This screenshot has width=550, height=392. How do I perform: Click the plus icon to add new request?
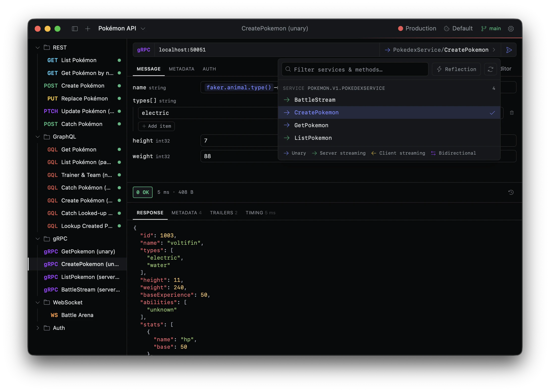(x=88, y=29)
